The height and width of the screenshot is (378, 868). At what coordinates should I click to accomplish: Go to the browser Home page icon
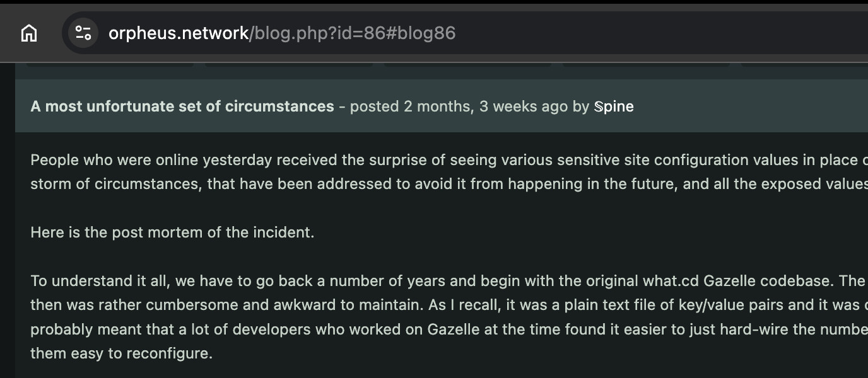pyautogui.click(x=29, y=33)
